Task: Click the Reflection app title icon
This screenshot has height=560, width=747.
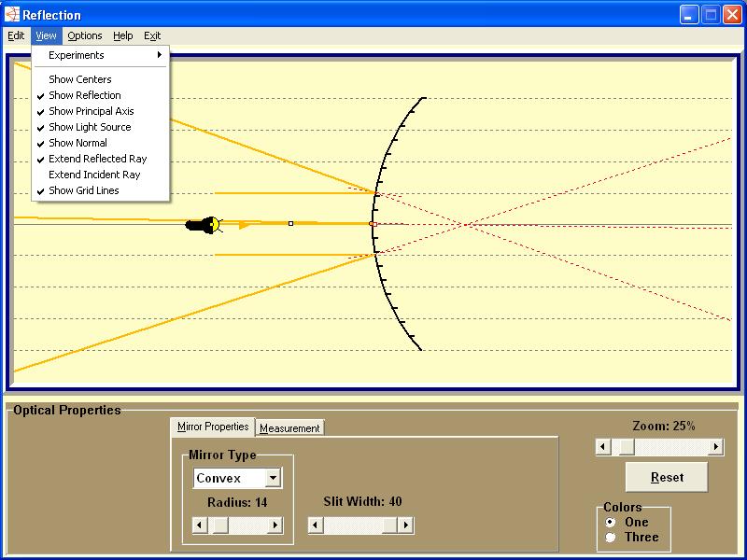Action: pos(12,14)
